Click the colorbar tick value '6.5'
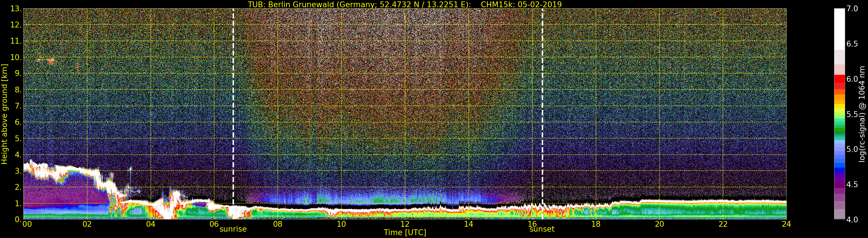Screen dimensions: 868x238 pyautogui.click(x=852, y=44)
